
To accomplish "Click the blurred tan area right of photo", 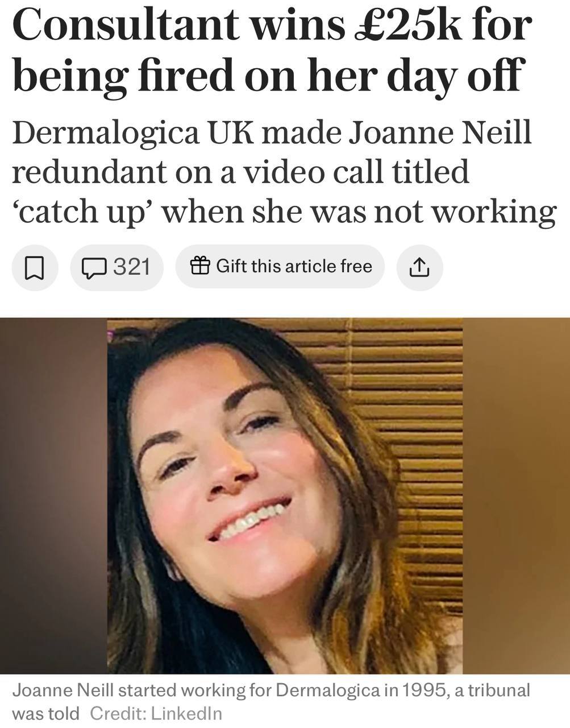I will tap(516, 495).
